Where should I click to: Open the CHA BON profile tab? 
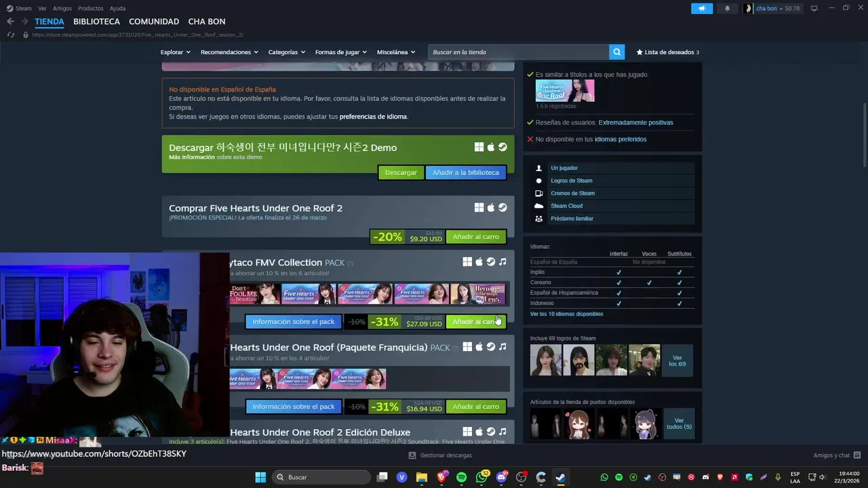[x=207, y=22]
